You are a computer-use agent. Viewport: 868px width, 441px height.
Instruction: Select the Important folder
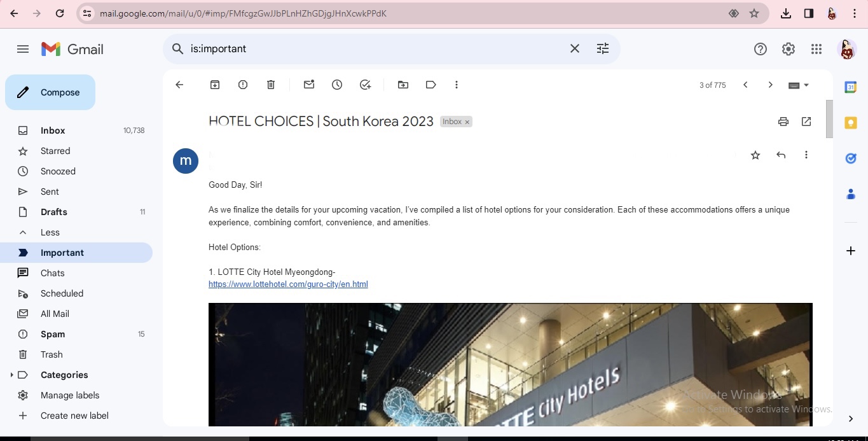[76, 253]
